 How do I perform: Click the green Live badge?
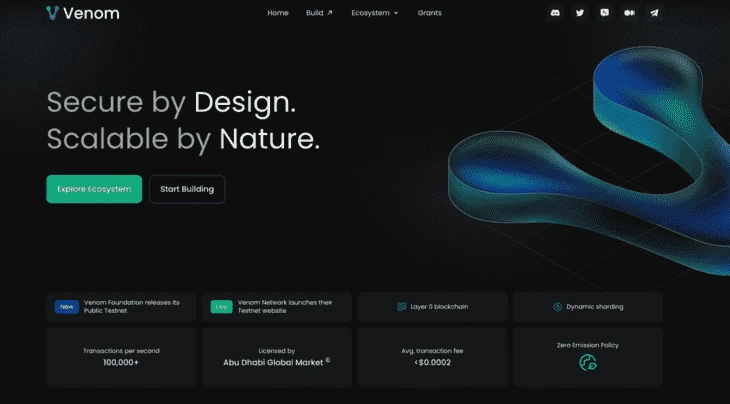click(222, 307)
